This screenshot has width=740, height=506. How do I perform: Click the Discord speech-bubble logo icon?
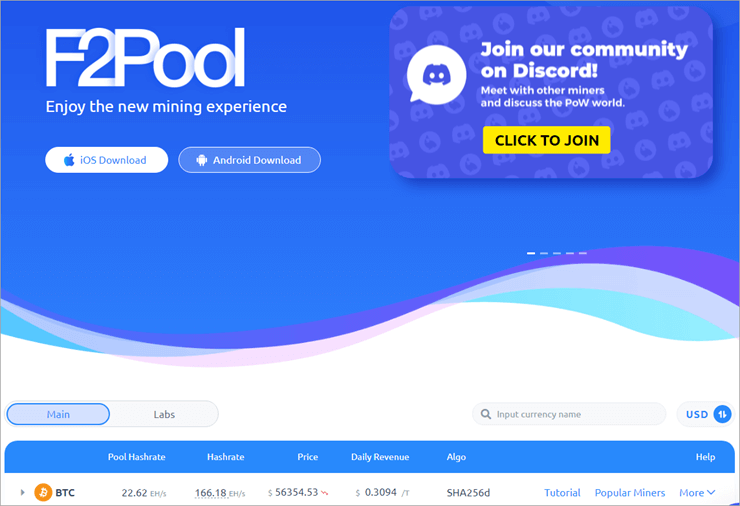click(x=435, y=76)
